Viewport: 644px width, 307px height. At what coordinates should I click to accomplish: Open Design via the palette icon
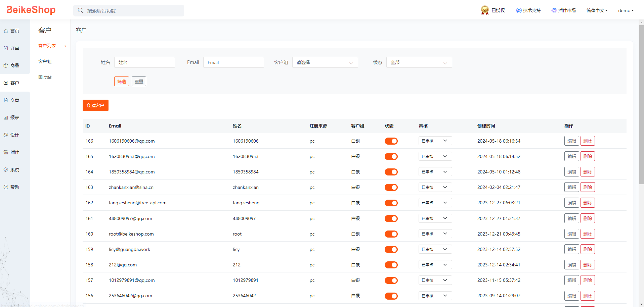coord(6,135)
